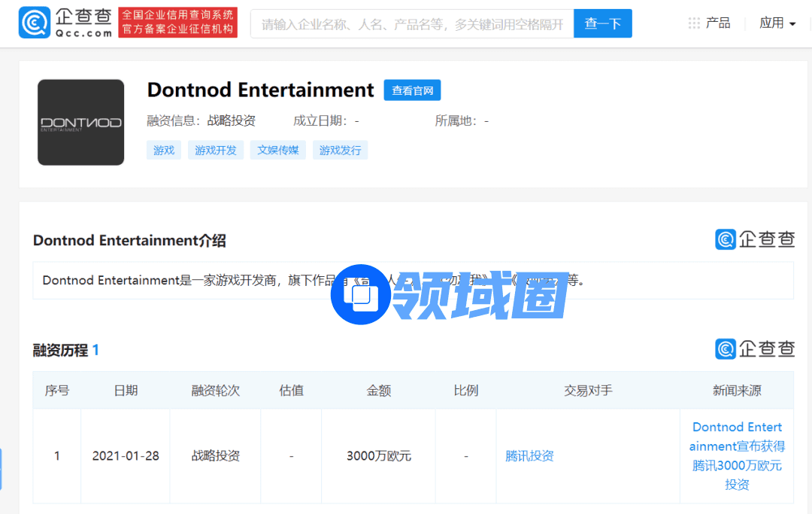Open the 应用 dropdown menu
Screen dimensions: 812x514
[777, 23]
